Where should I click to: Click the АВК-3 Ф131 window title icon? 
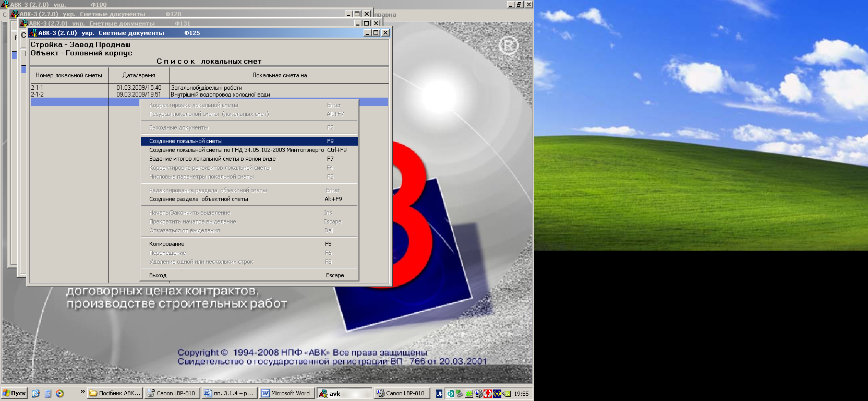click(23, 23)
